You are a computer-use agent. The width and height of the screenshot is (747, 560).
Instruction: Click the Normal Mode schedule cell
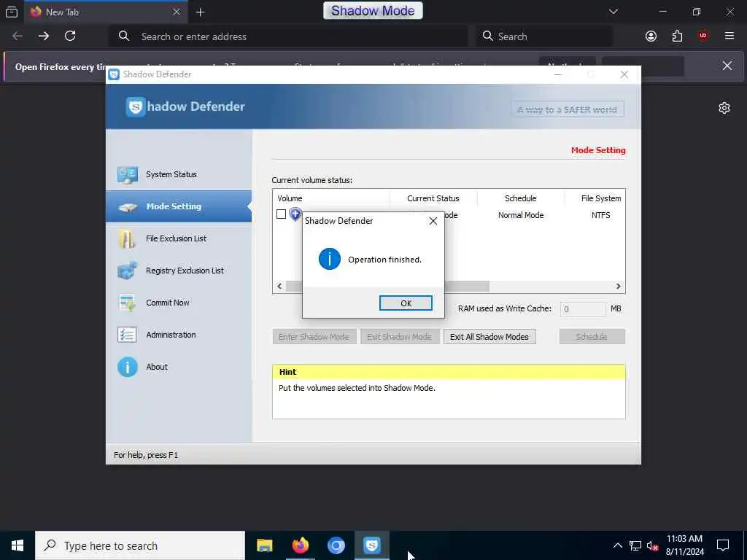[x=521, y=215]
